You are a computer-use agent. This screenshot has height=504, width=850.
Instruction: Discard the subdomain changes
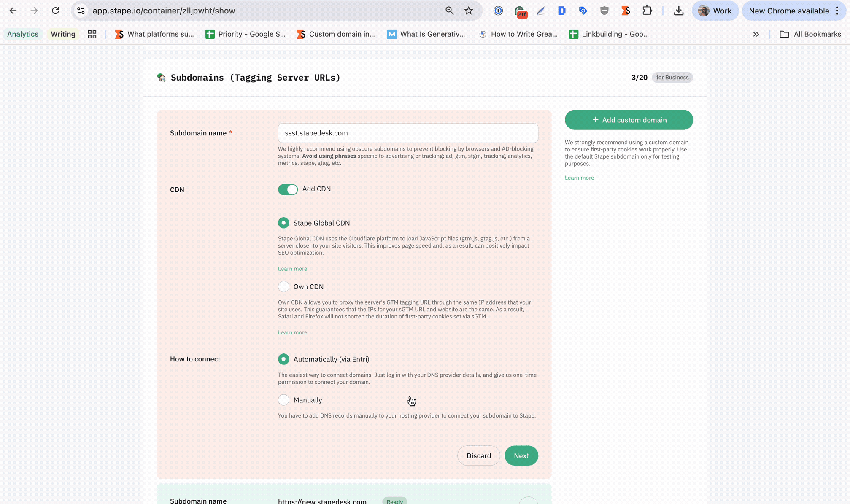(x=478, y=455)
